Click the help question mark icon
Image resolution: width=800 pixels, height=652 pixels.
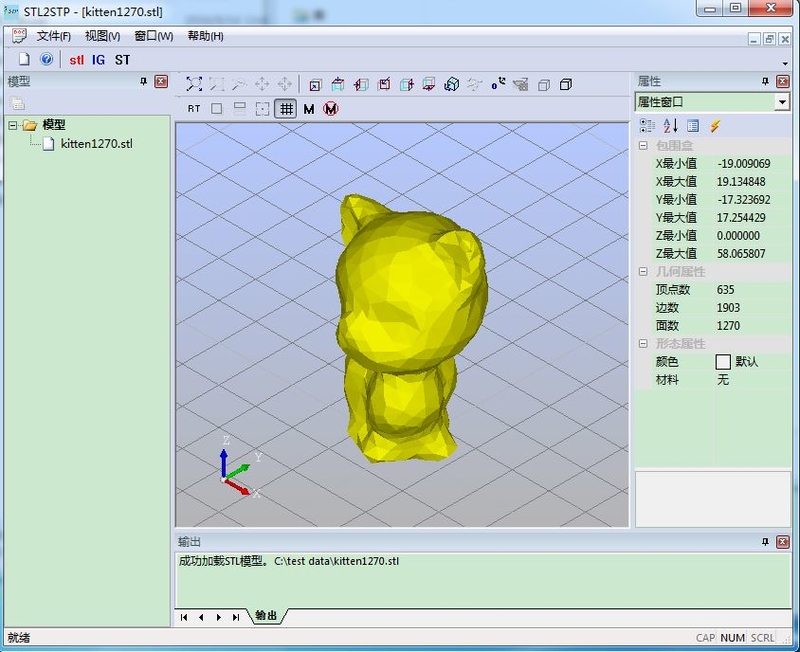click(x=46, y=60)
